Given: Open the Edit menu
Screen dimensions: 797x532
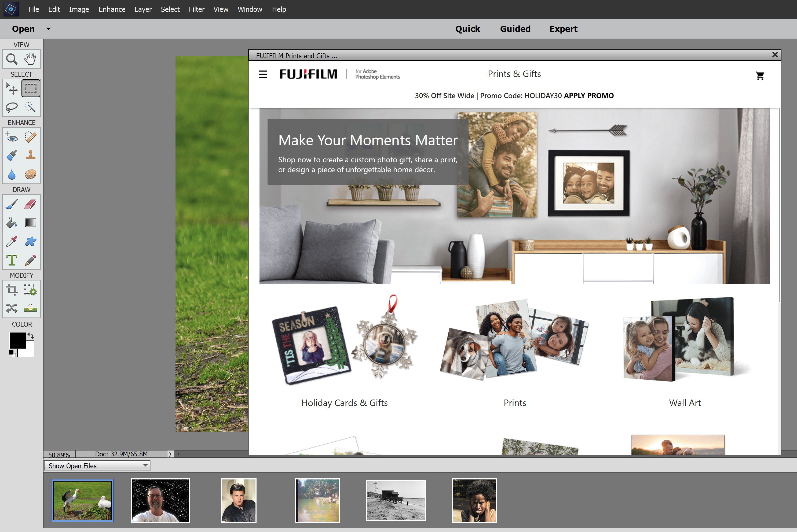Looking at the screenshot, I should click(x=54, y=9).
